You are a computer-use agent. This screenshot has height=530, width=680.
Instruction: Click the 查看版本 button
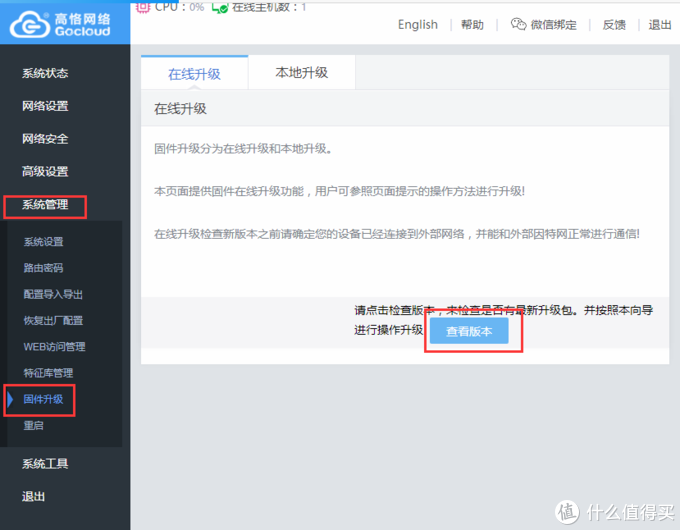pyautogui.click(x=469, y=331)
